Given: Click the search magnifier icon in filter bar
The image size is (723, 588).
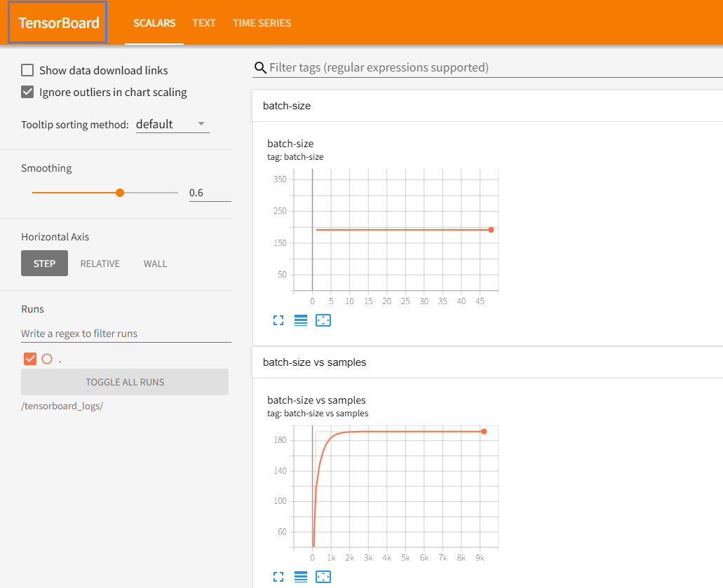Looking at the screenshot, I should (x=260, y=67).
